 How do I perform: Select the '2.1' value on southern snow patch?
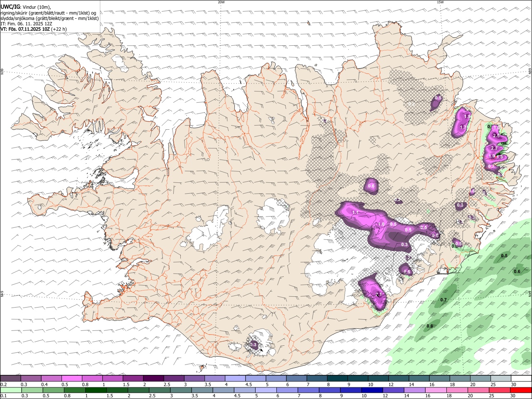[x=379, y=294]
